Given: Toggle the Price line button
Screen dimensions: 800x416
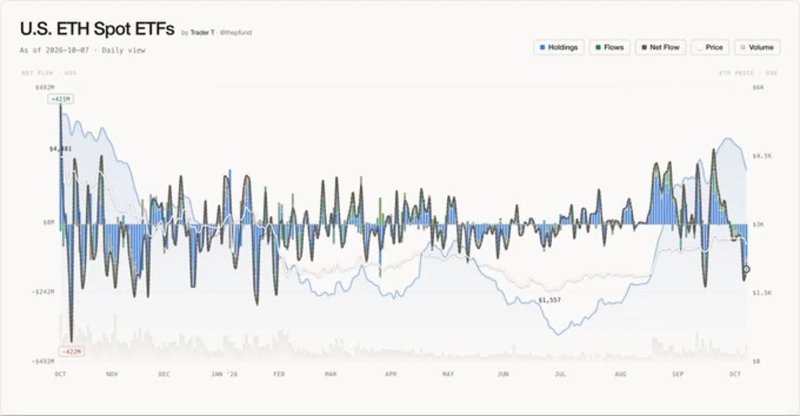Looking at the screenshot, I should click(x=710, y=47).
